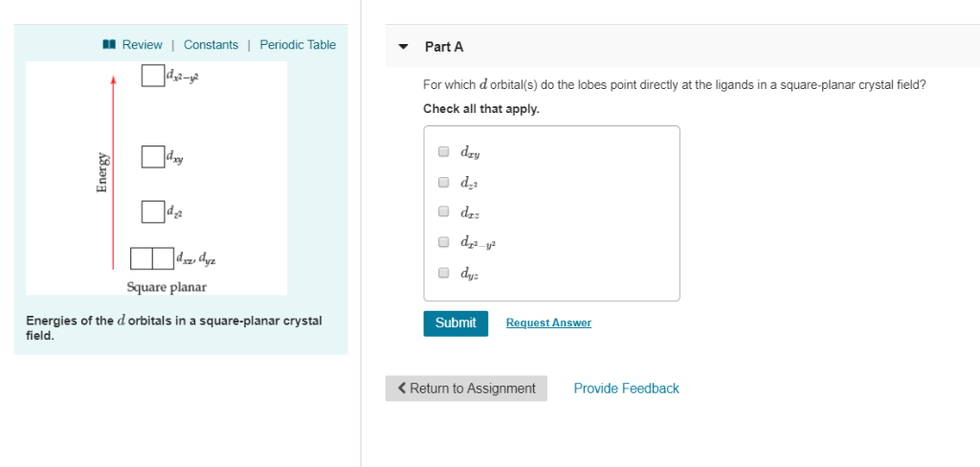
Task: Click the dx²−y² orbital box in diagram
Action: (x=152, y=74)
